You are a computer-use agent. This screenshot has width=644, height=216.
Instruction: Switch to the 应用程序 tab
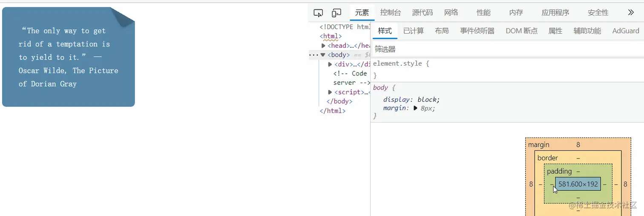(x=555, y=12)
